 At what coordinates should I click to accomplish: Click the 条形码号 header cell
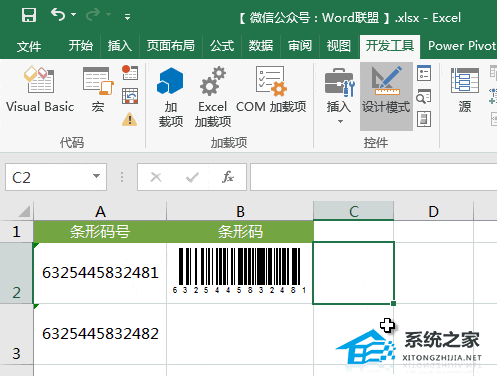point(100,232)
